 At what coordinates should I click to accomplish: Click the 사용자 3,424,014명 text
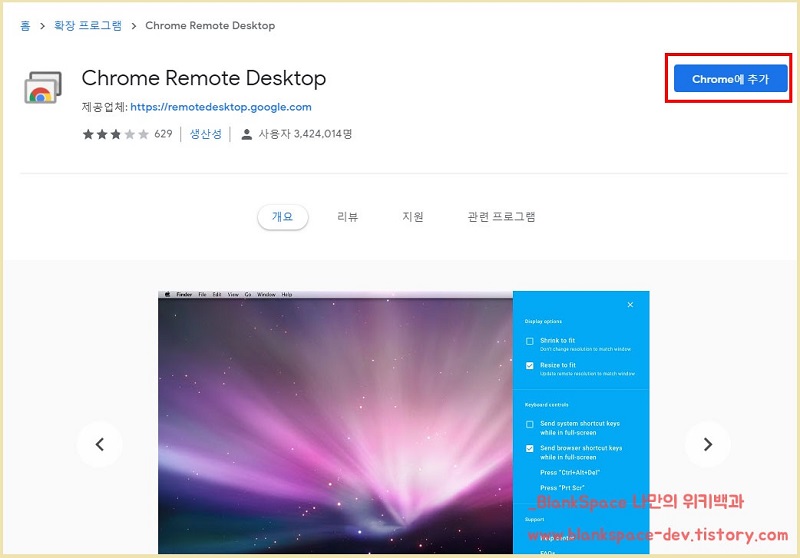(305, 134)
